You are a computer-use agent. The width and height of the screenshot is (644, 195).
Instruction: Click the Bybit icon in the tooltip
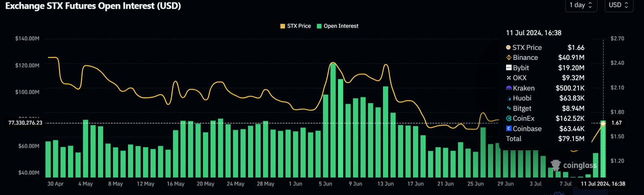[509, 68]
